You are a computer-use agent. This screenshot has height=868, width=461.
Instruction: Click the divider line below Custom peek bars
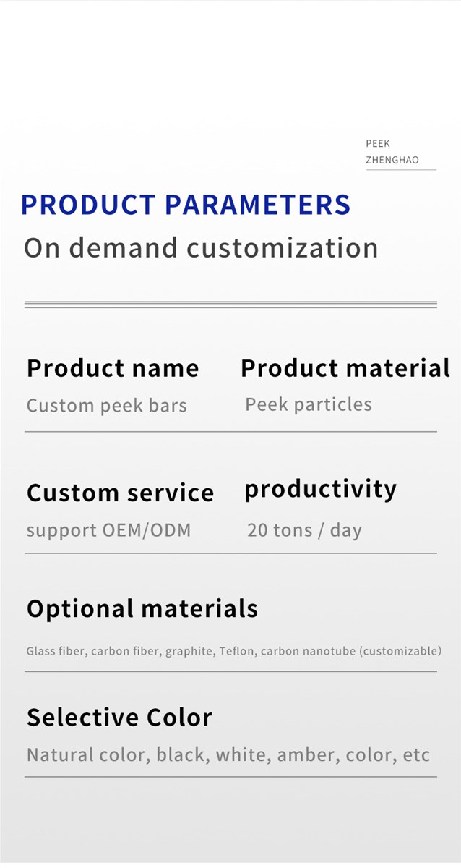tap(231, 432)
